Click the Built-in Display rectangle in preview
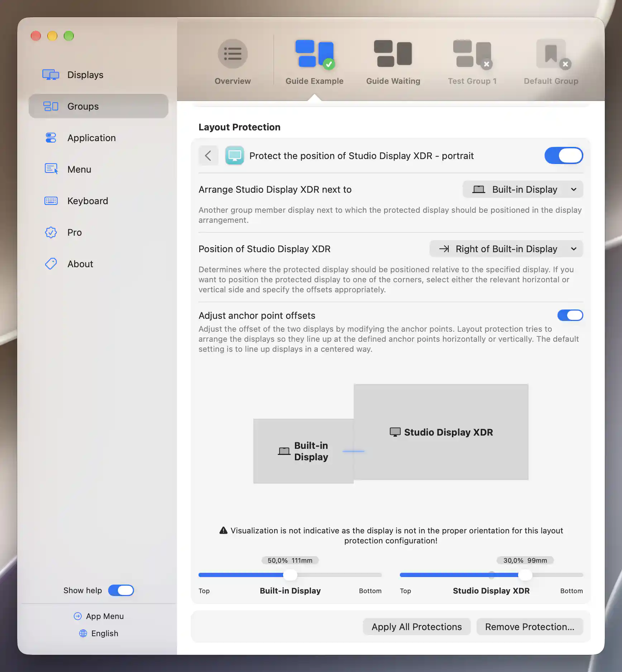Viewport: 622px width, 672px height. click(x=303, y=451)
